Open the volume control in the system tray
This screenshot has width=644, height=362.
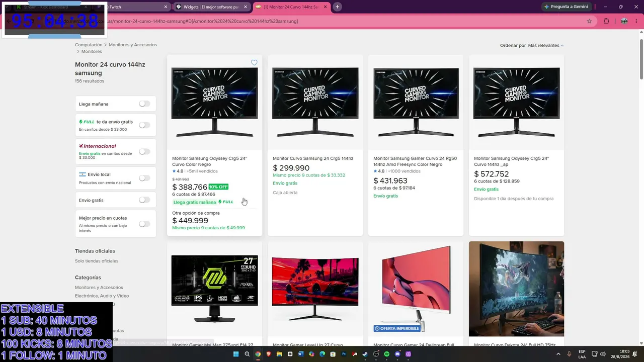click(x=603, y=354)
